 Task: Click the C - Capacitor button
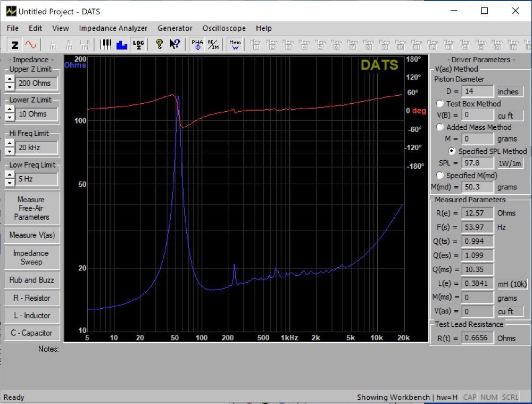click(x=32, y=333)
